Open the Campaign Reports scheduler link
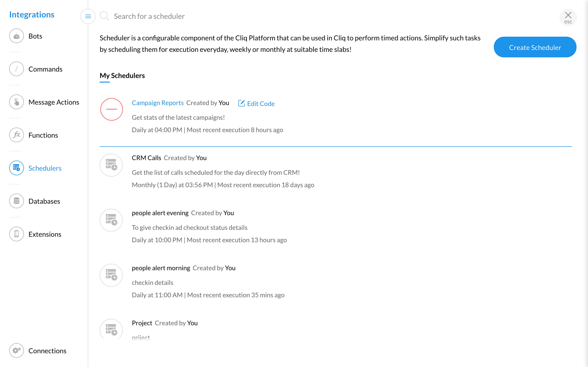 (x=158, y=103)
